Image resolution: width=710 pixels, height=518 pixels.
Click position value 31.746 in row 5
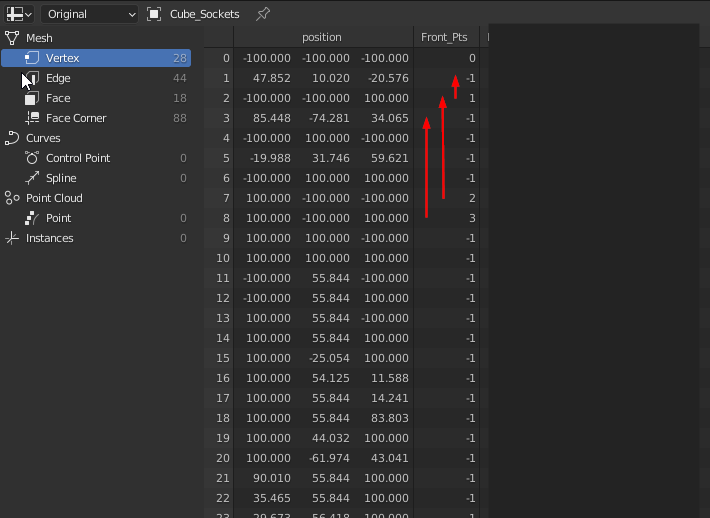(x=331, y=158)
